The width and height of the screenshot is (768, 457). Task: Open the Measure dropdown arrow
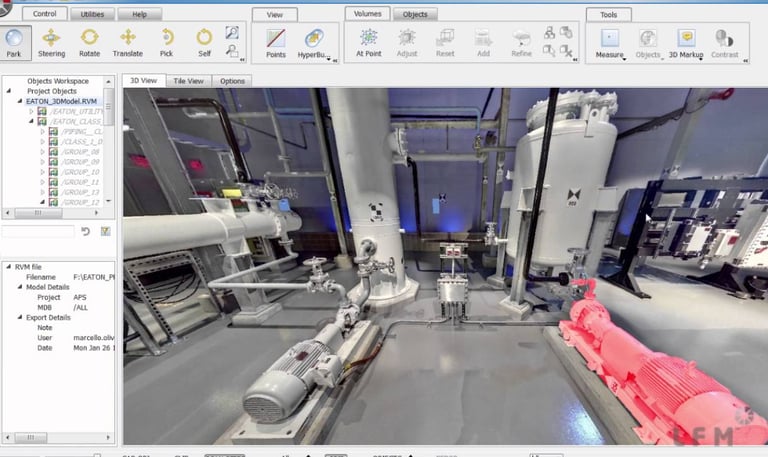tap(624, 59)
